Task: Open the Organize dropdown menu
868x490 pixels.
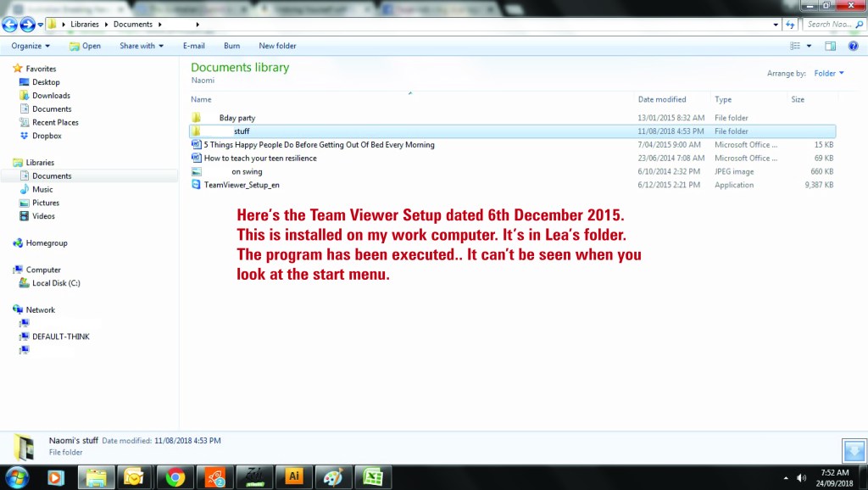Action: pyautogui.click(x=31, y=46)
